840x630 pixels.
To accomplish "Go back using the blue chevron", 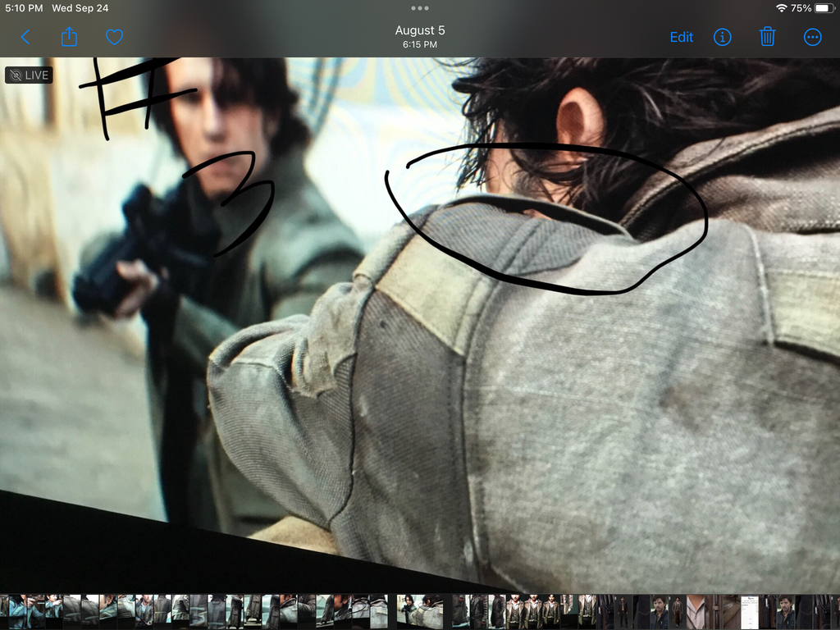I will (25, 37).
